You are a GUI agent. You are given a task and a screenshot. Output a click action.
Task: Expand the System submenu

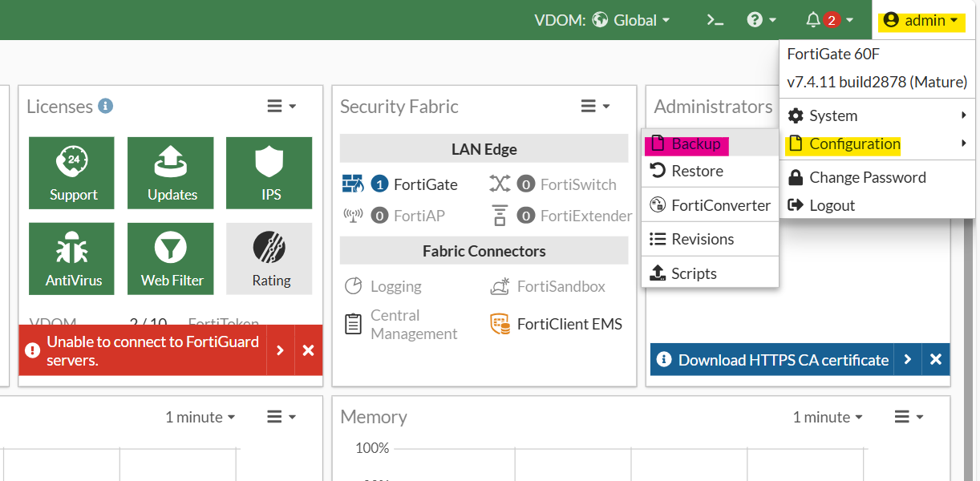pyautogui.click(x=877, y=115)
